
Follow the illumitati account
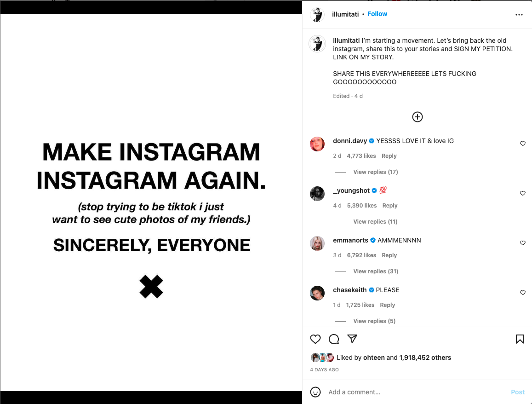377,14
